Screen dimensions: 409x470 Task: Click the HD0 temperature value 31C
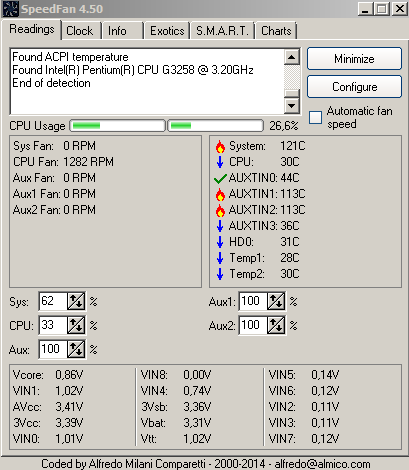coord(290,242)
